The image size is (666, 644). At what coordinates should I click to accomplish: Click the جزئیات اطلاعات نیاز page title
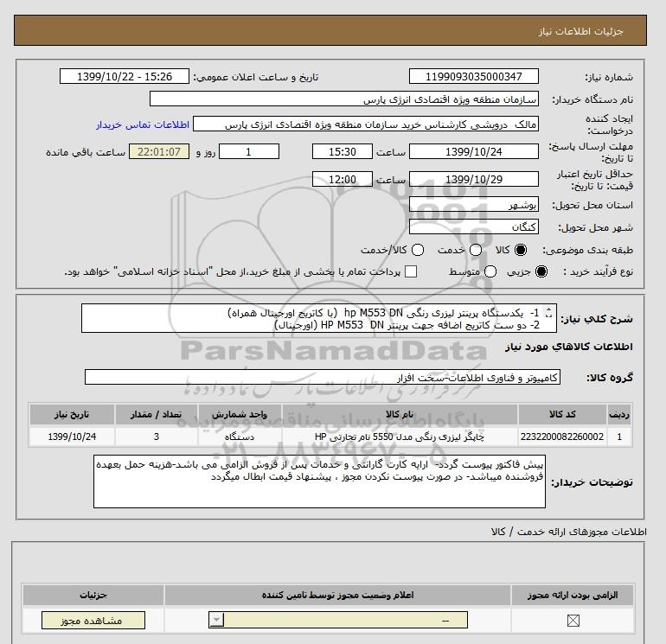tap(580, 31)
